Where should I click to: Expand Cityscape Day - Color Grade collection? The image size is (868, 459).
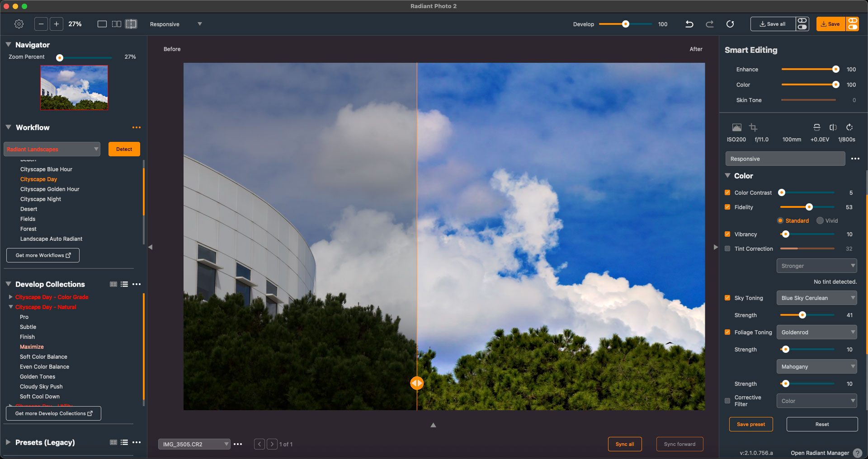coord(11,297)
